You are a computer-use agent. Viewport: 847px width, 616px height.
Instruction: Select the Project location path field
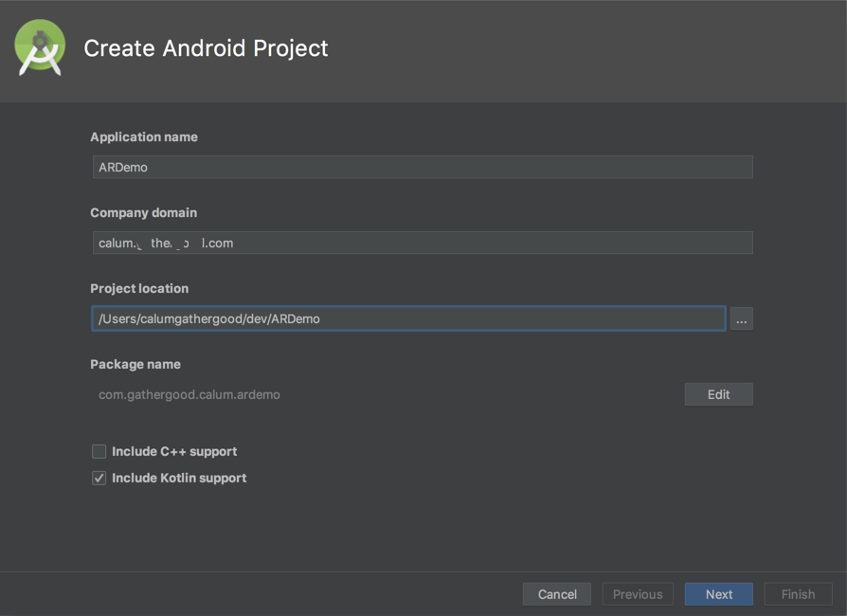coord(407,319)
